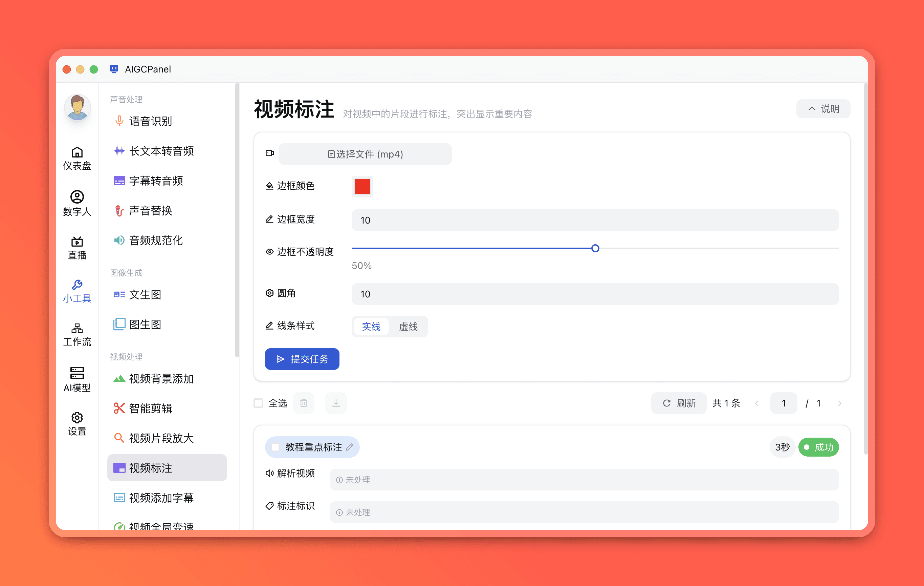Click the subtitle icon of 字幕转音频
Screen dimensions: 924x586
(119, 181)
